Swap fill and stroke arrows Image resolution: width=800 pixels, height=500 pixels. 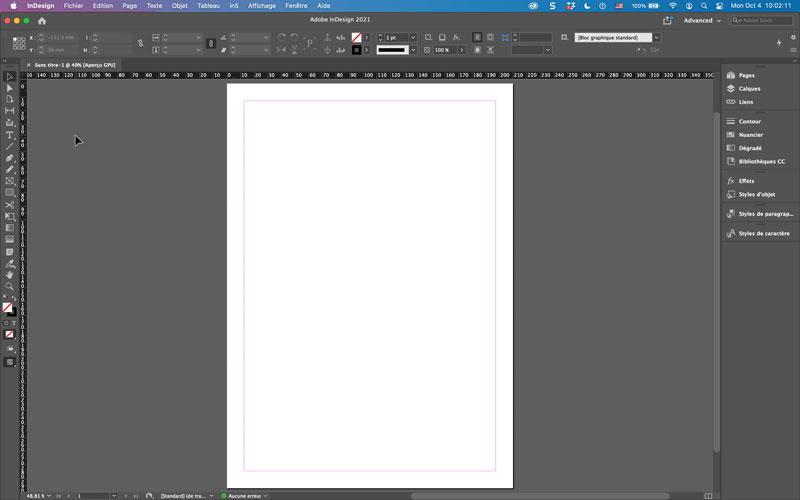click(x=14, y=298)
